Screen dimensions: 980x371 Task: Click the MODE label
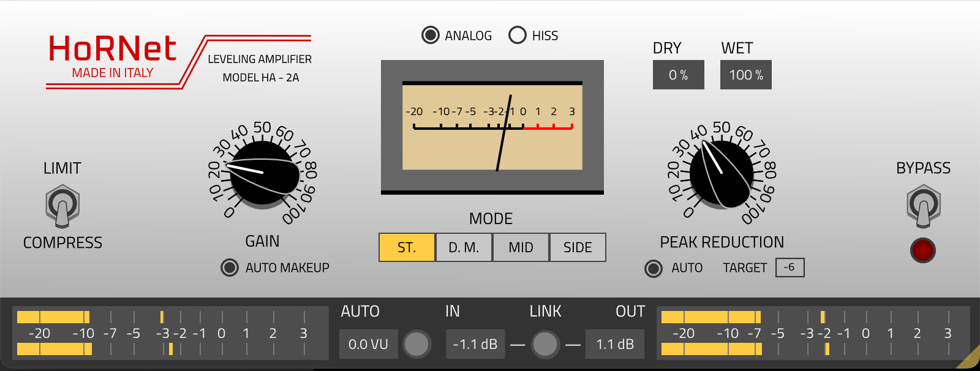491,219
